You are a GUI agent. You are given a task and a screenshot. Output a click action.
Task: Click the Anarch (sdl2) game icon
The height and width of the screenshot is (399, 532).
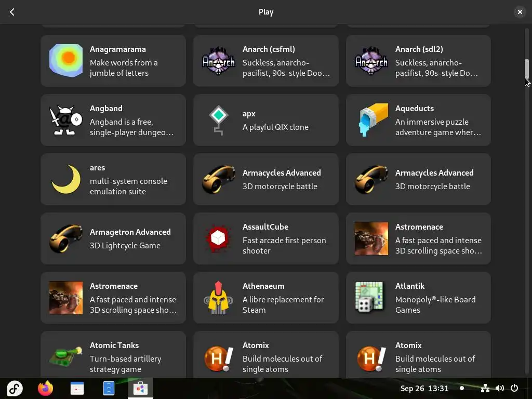point(371,61)
